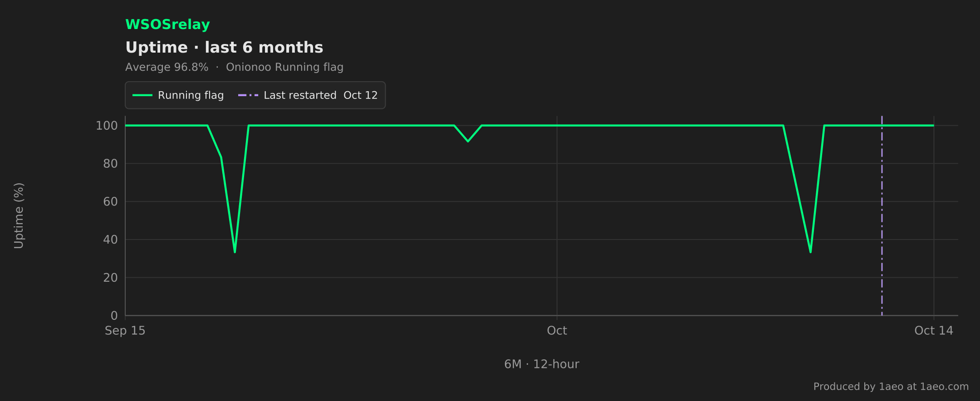
Task: Click the y-axis label 20
Action: 110,278
